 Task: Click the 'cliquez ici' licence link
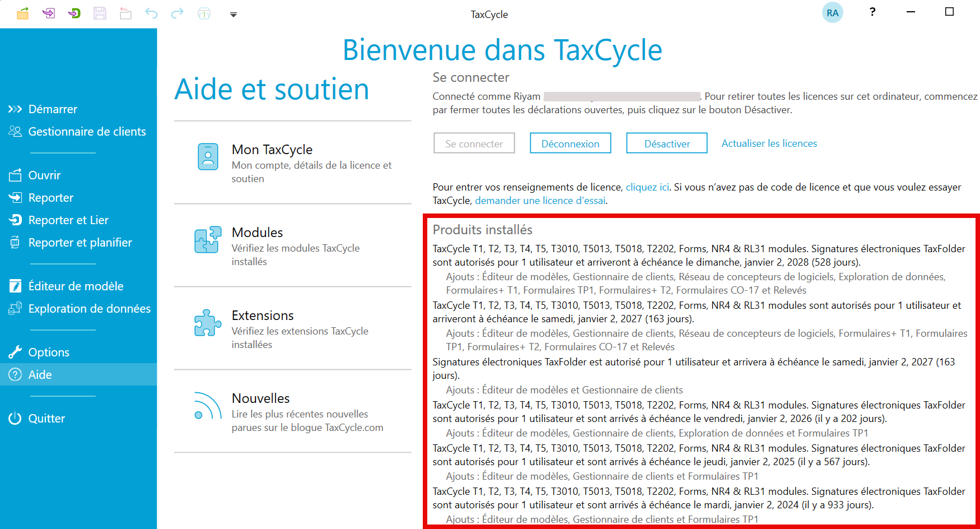tap(647, 187)
